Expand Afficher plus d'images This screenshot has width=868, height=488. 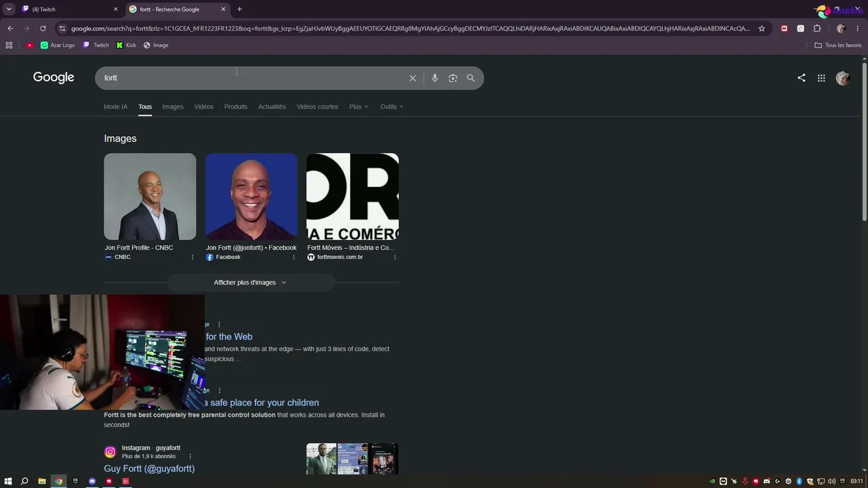click(250, 283)
